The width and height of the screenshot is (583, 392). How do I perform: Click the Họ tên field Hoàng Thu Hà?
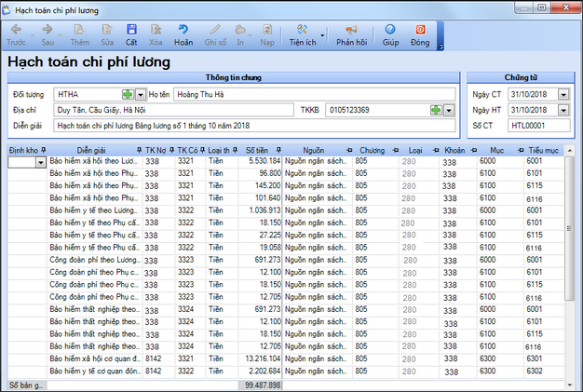pos(314,94)
